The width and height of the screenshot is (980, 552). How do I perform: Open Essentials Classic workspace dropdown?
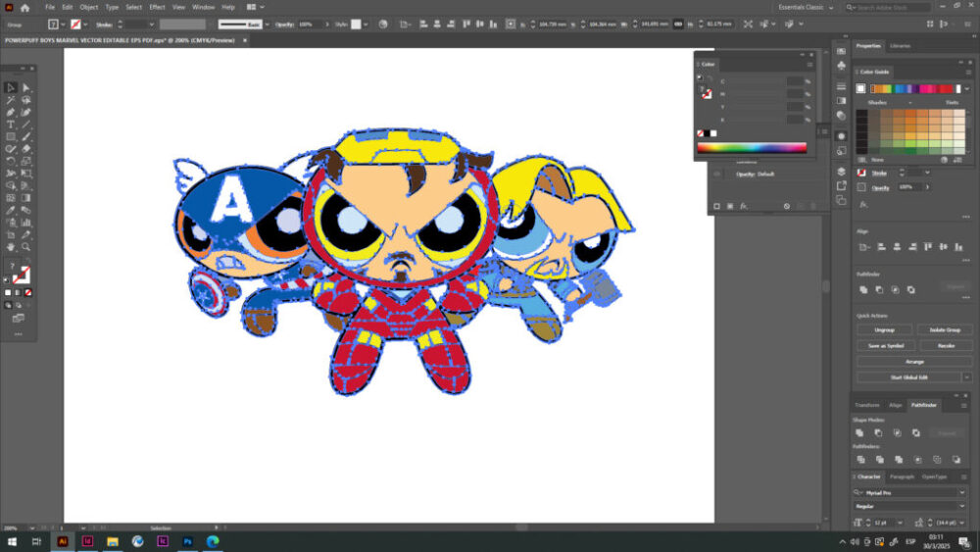(806, 8)
